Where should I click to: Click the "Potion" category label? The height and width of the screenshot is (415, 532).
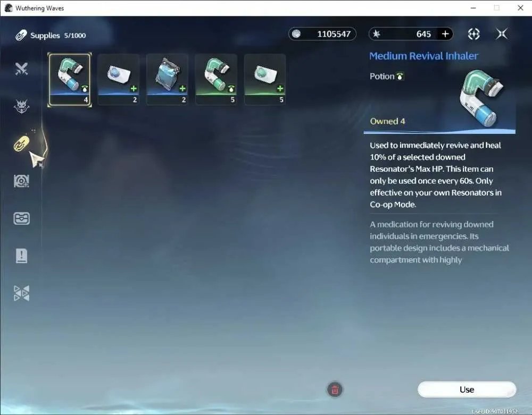(x=382, y=77)
